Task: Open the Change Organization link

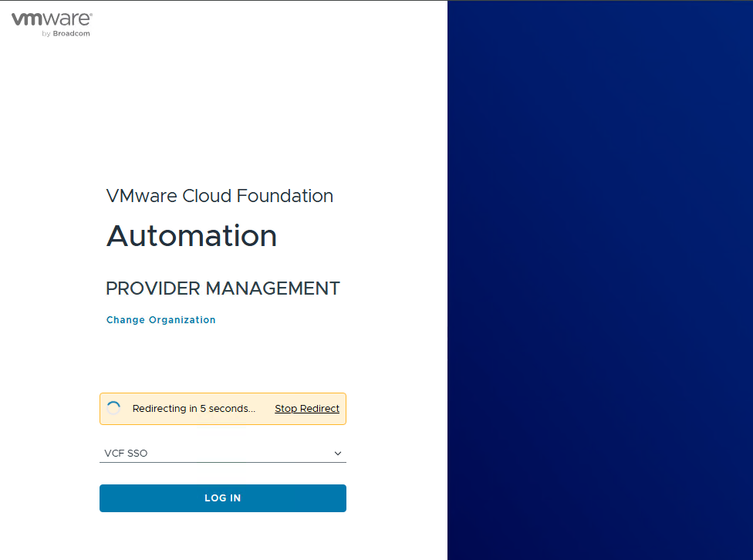Action: pyautogui.click(x=160, y=320)
